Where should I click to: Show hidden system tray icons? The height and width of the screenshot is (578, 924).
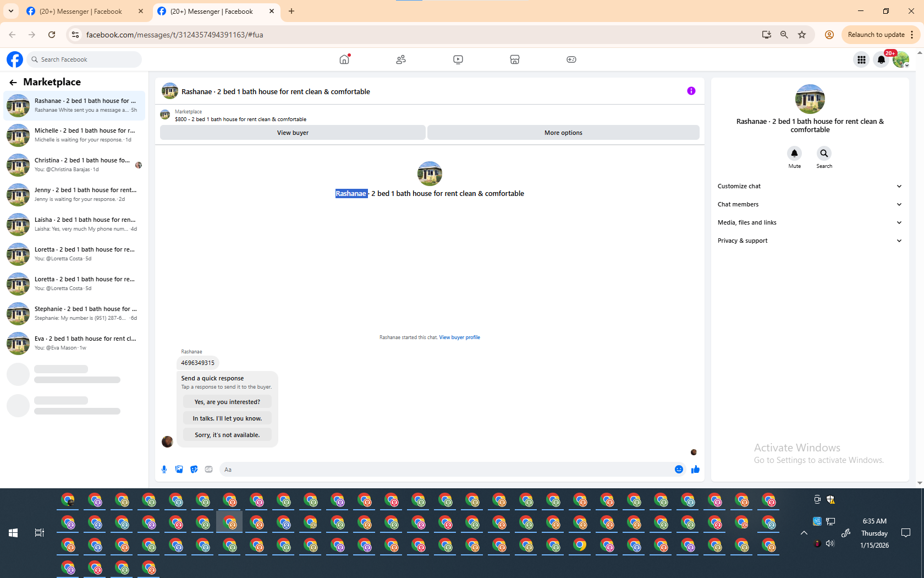pos(804,533)
